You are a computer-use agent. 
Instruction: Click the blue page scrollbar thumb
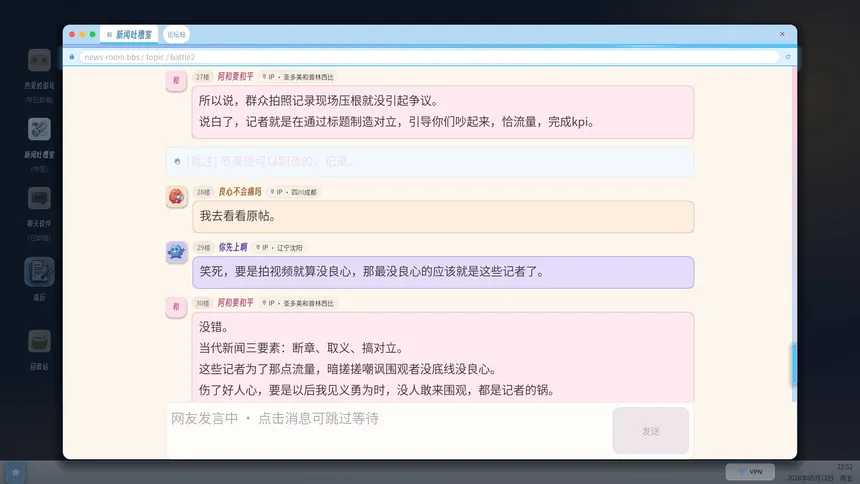794,364
